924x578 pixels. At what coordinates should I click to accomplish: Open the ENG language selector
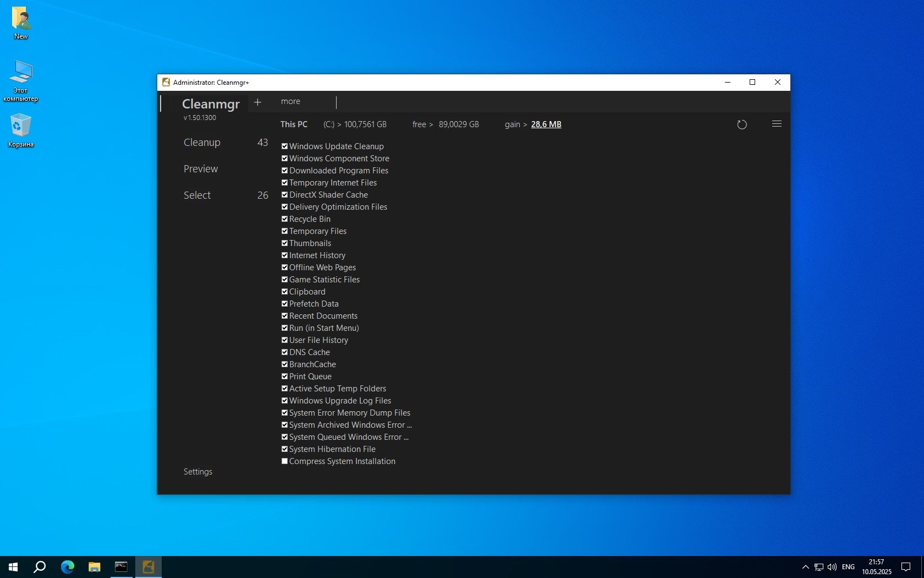point(848,566)
